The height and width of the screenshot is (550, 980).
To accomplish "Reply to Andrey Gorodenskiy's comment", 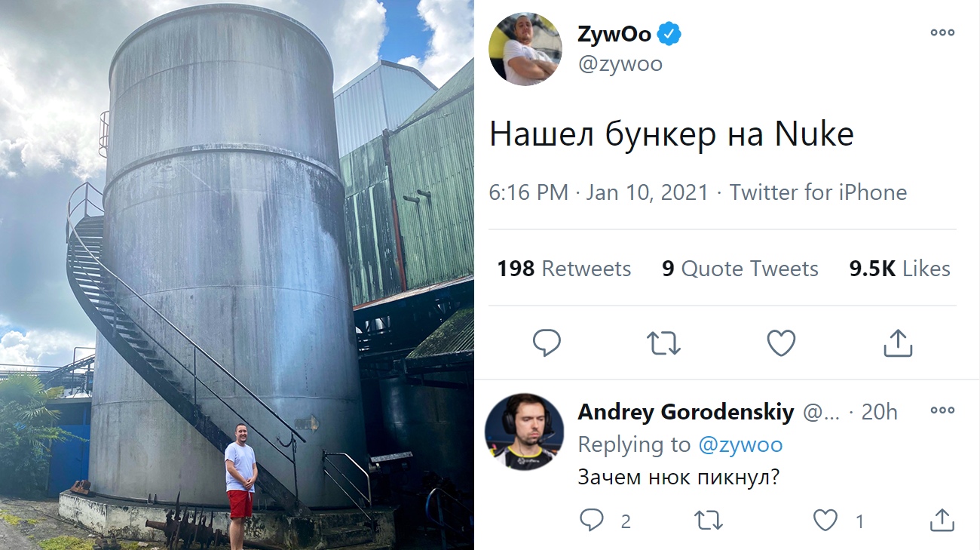I will click(x=592, y=520).
